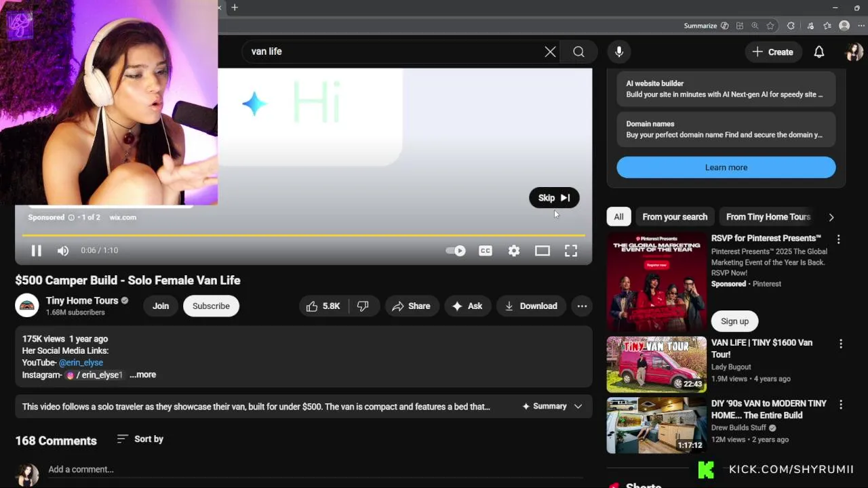
Task: Open the browser favorites list icon
Action: click(827, 26)
